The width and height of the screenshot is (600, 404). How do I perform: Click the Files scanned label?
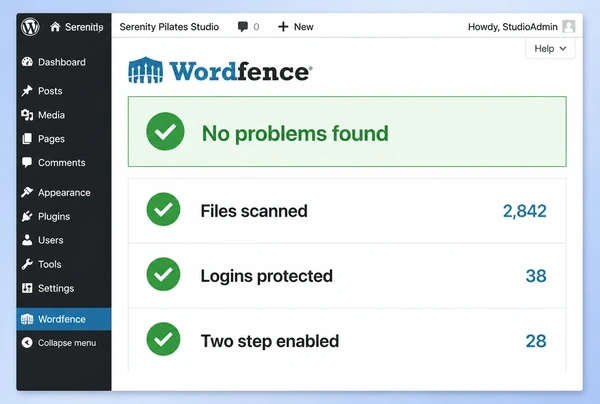pyautogui.click(x=254, y=211)
